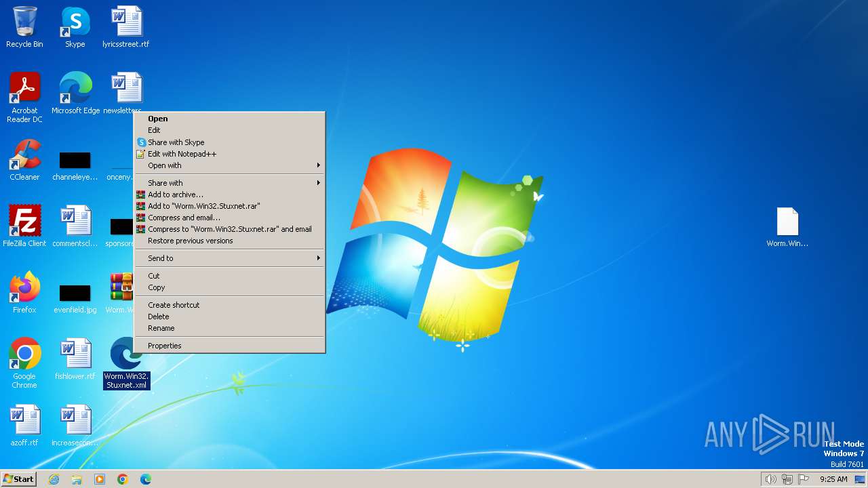Select lyricsstreet.rtf document icon
Viewport: 868px width, 488px height.
pos(126,27)
